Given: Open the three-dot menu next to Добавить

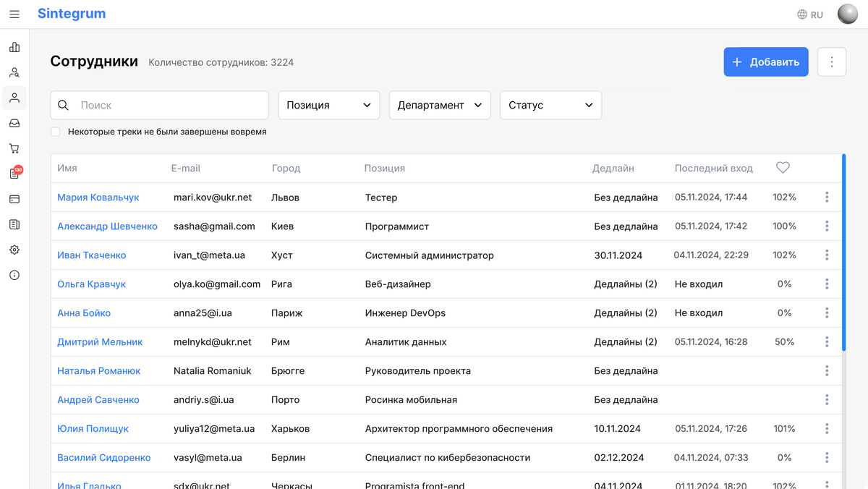Looking at the screenshot, I should pos(832,62).
